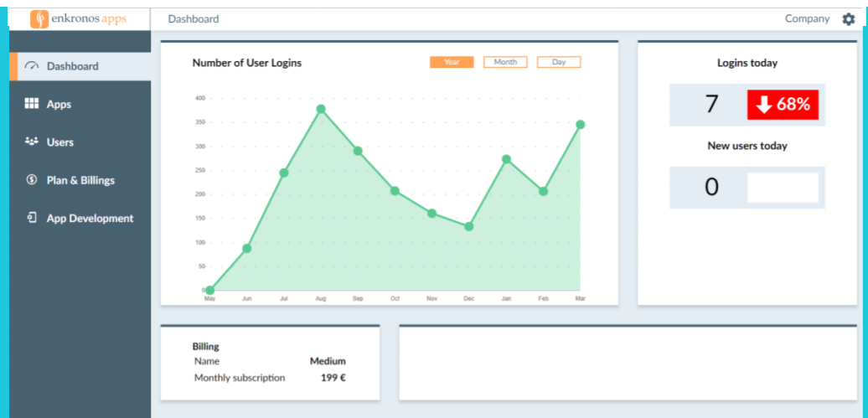
Task: Open the settings gear icon
Action: coord(848,19)
